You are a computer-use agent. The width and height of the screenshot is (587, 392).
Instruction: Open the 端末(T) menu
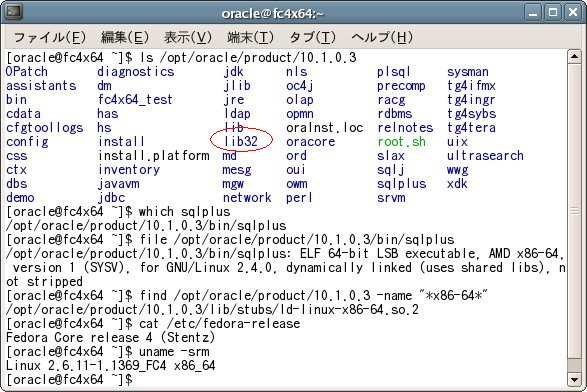pos(250,37)
